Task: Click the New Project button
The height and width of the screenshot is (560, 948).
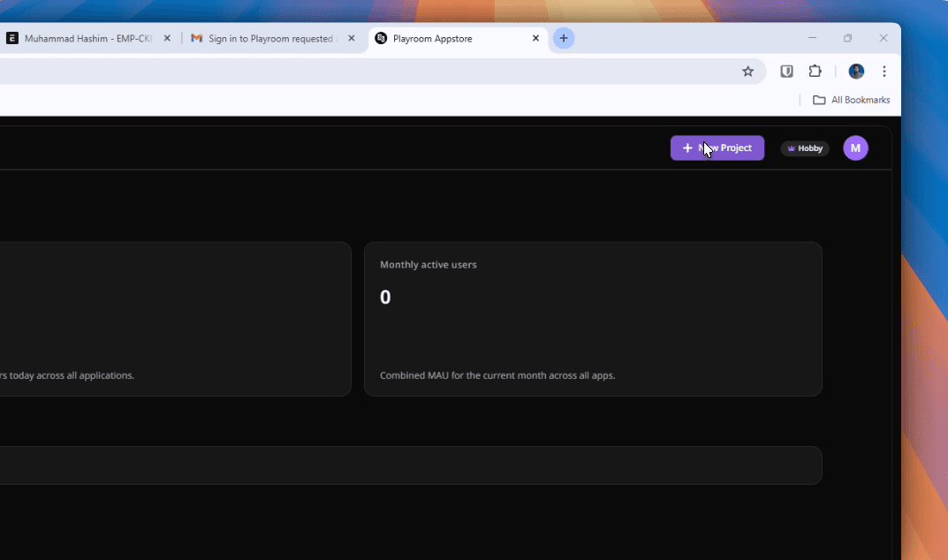Action: [x=717, y=148]
